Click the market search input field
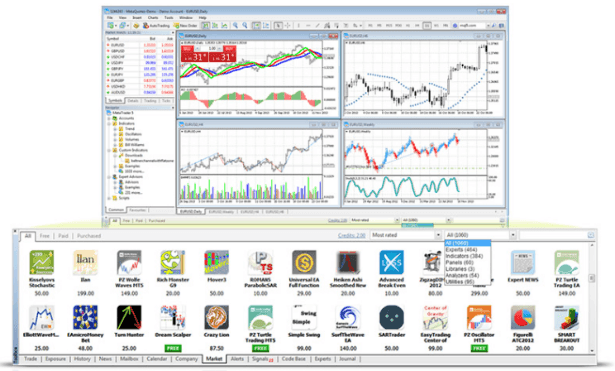Image resolution: width=615 pixels, height=371 pixels. click(553, 235)
